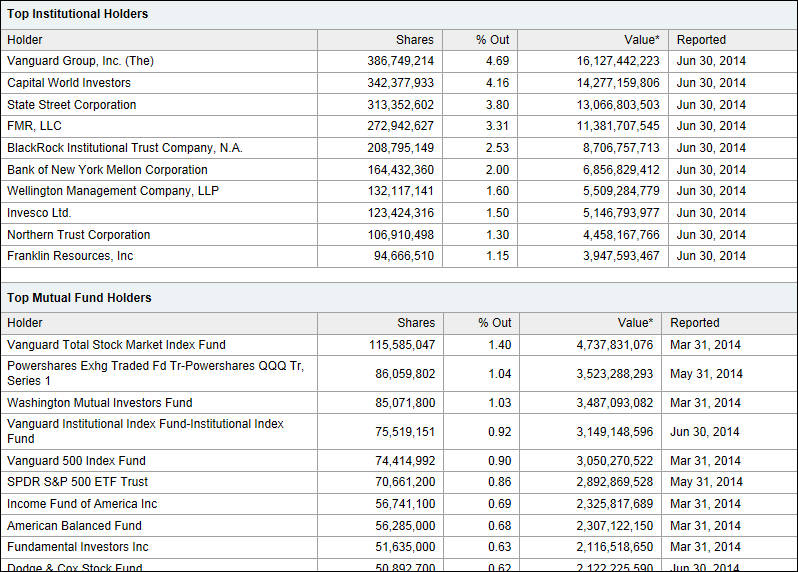The width and height of the screenshot is (798, 572).
Task: Select shares value 342,377,933
Action: [401, 83]
